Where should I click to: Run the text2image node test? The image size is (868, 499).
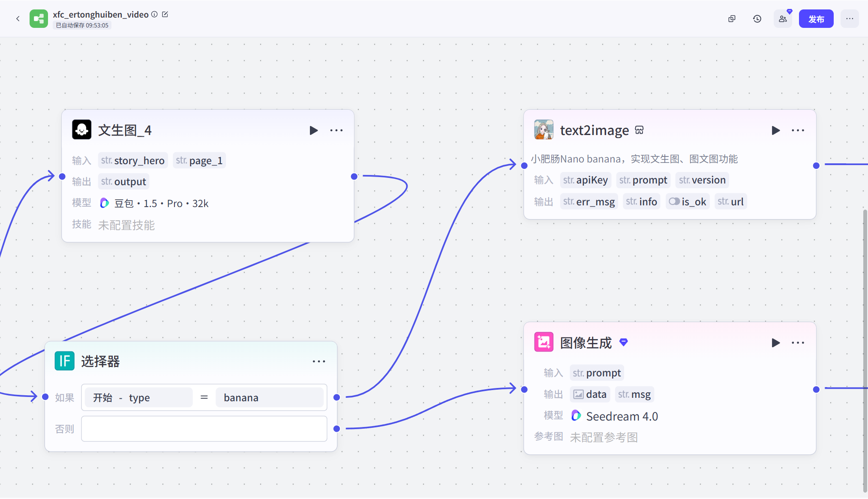click(x=775, y=130)
